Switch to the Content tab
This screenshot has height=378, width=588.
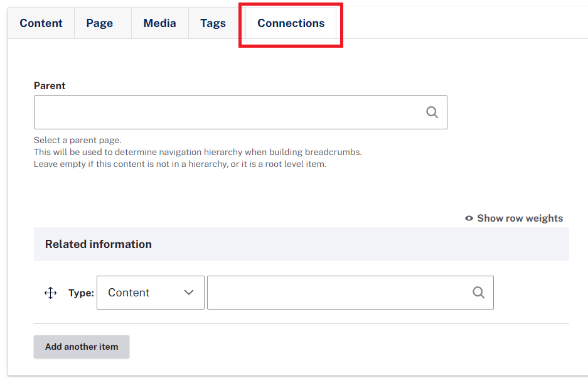pos(41,23)
